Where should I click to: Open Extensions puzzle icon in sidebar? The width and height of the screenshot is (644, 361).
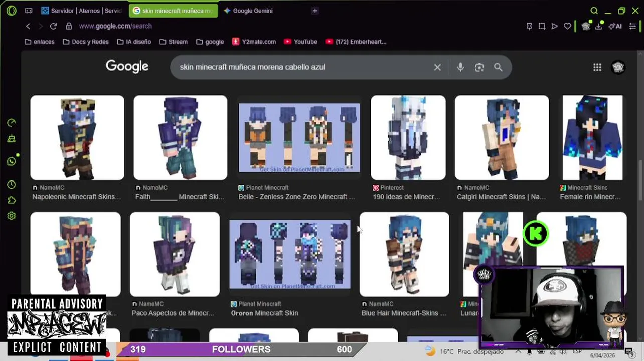[12, 200]
